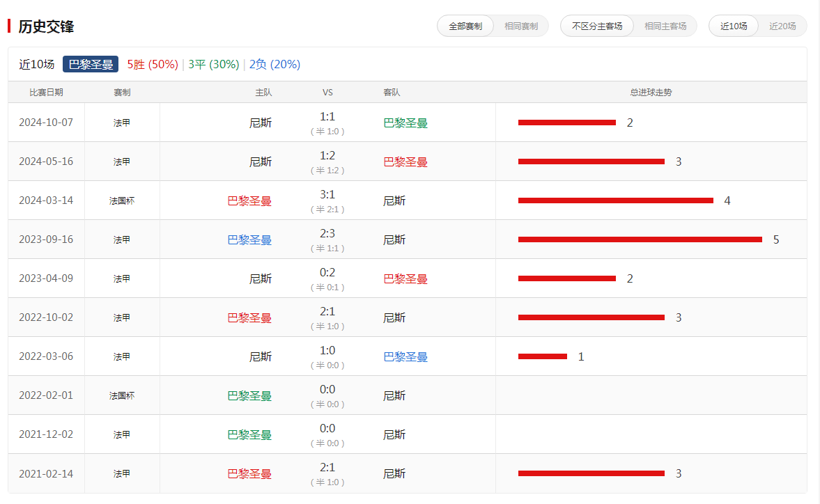
Task: Open home team 巴黎圣曼 in 2024-03-14 match
Action: (x=249, y=201)
